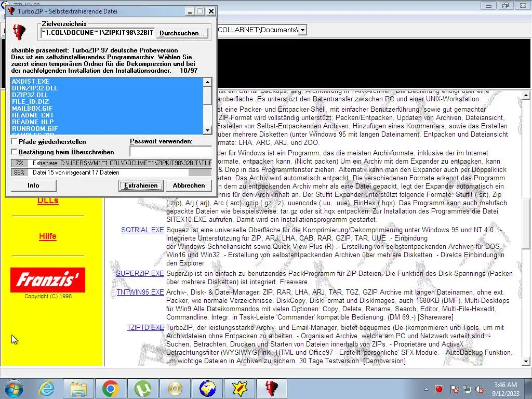Click the Extrahieren button
The width and height of the screenshot is (532, 399).
click(141, 185)
